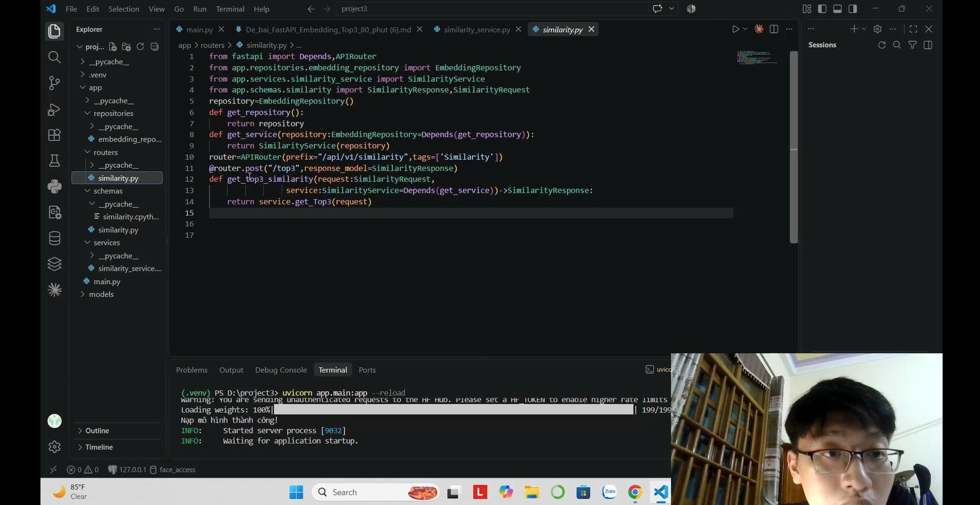Toggle the bottom panel visibility

[x=838, y=9]
